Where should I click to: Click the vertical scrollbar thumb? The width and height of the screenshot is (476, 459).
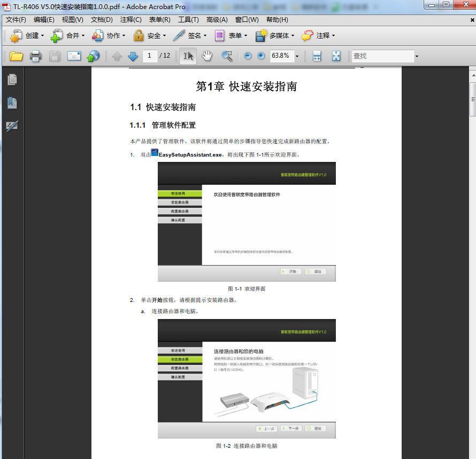point(473,99)
